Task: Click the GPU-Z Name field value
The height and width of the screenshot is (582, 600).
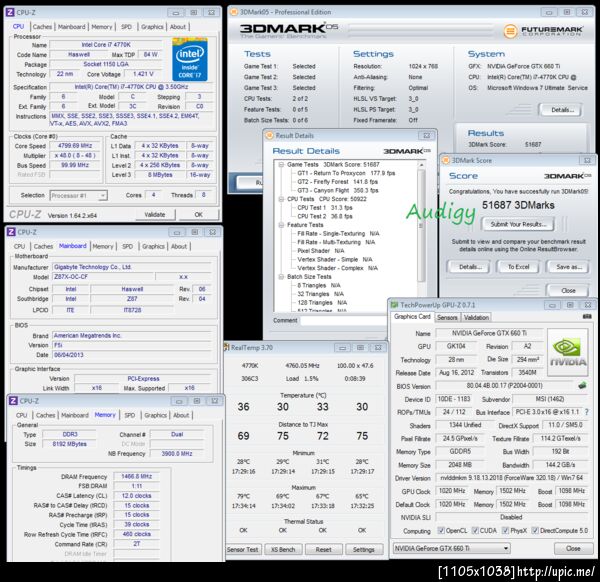Action: (490, 333)
